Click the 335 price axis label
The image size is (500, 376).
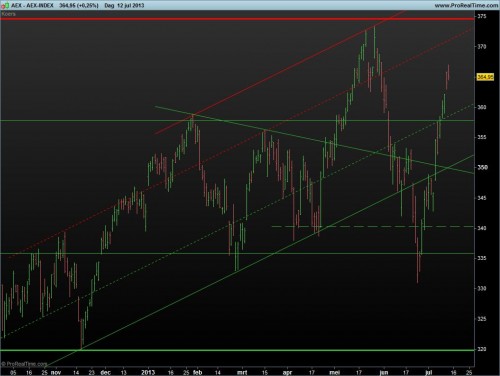482,258
